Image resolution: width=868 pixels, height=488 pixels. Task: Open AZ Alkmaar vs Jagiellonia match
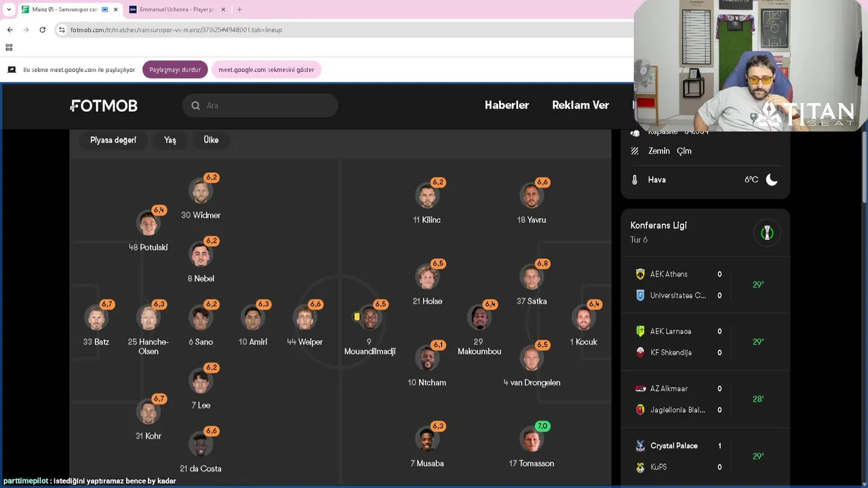point(705,399)
